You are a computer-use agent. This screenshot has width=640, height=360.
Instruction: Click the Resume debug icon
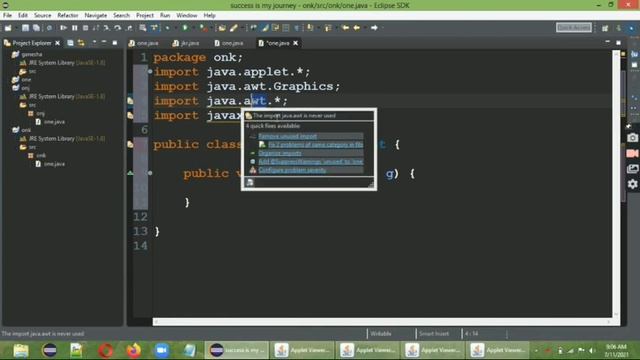(63, 28)
